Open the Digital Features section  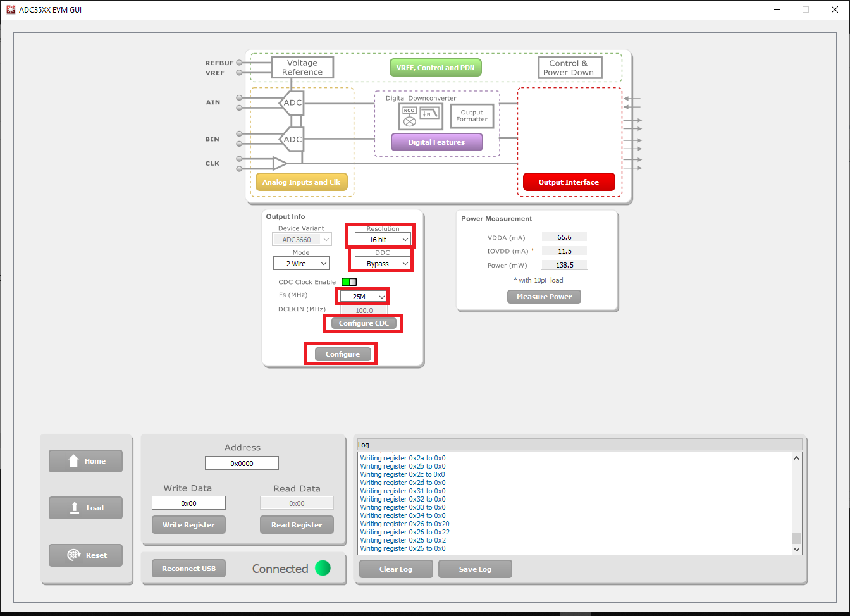pyautogui.click(x=436, y=142)
